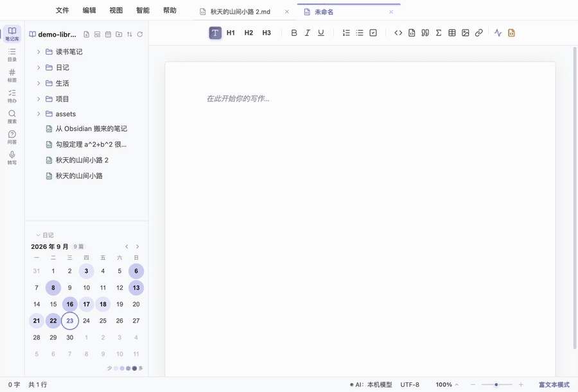This screenshot has width=578, height=392.
Task: Open the 编辑 menu
Action: click(89, 10)
